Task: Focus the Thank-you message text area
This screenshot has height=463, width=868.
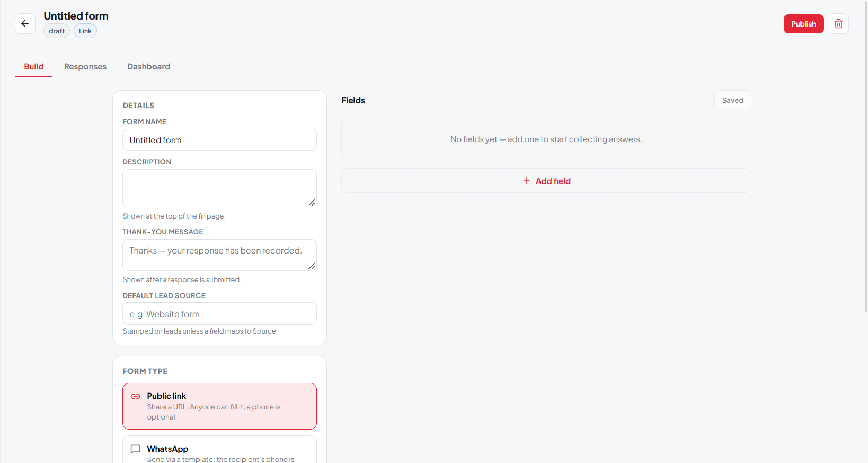Action: coord(219,255)
